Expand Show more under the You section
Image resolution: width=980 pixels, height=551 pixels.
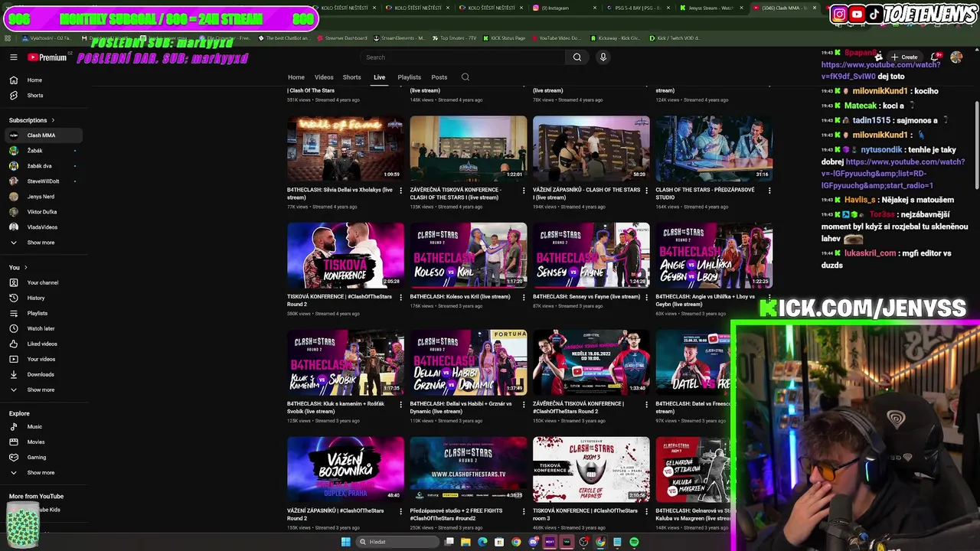[x=43, y=390]
